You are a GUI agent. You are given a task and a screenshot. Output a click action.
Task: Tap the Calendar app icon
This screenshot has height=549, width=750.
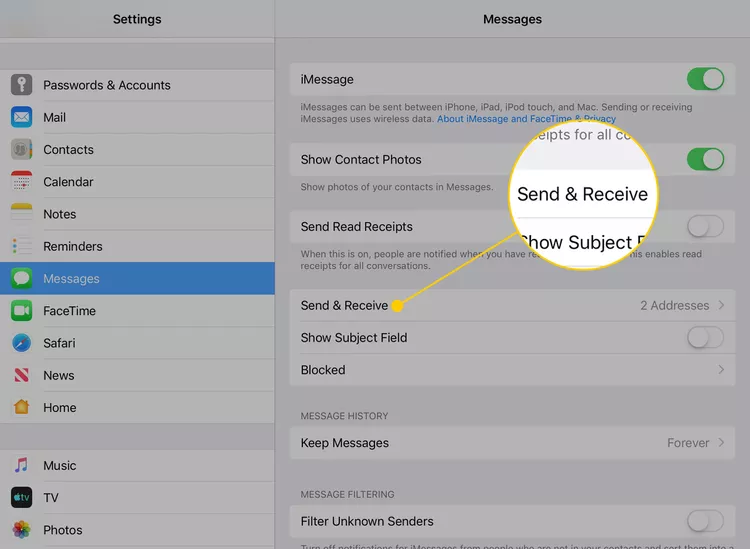(x=22, y=182)
